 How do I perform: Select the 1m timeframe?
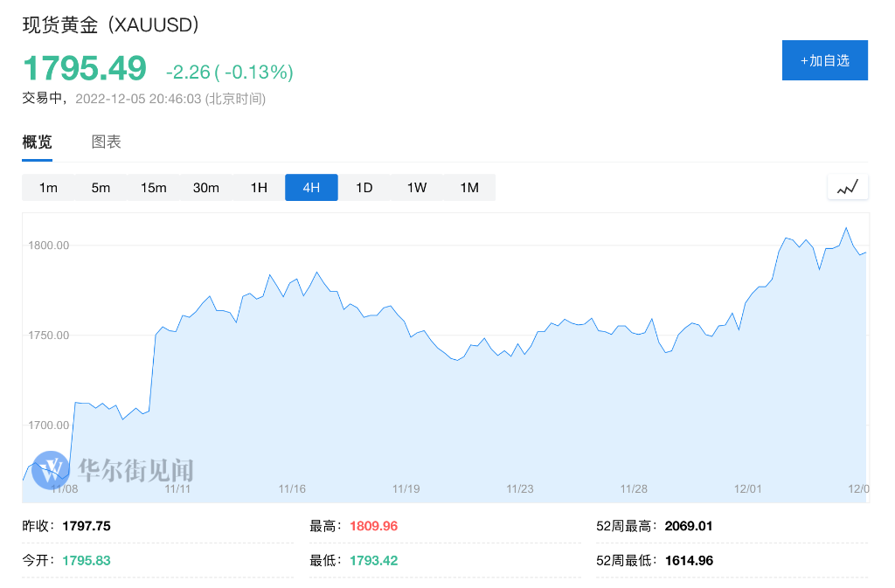[48, 188]
